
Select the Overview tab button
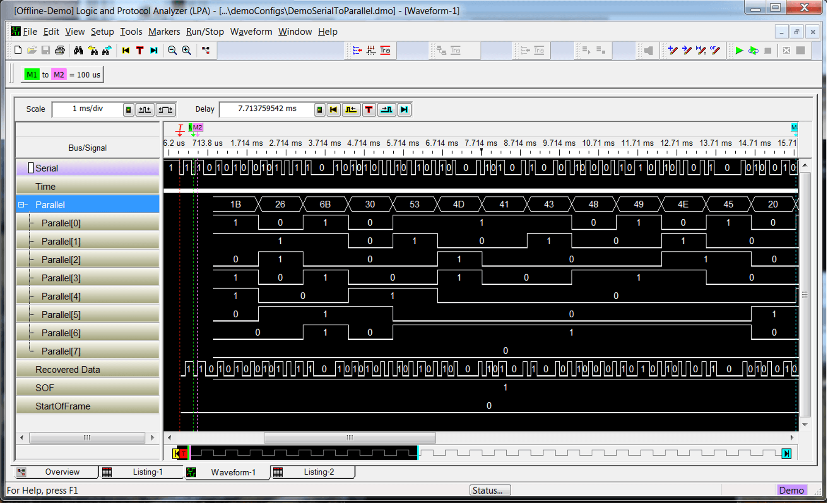tap(62, 472)
